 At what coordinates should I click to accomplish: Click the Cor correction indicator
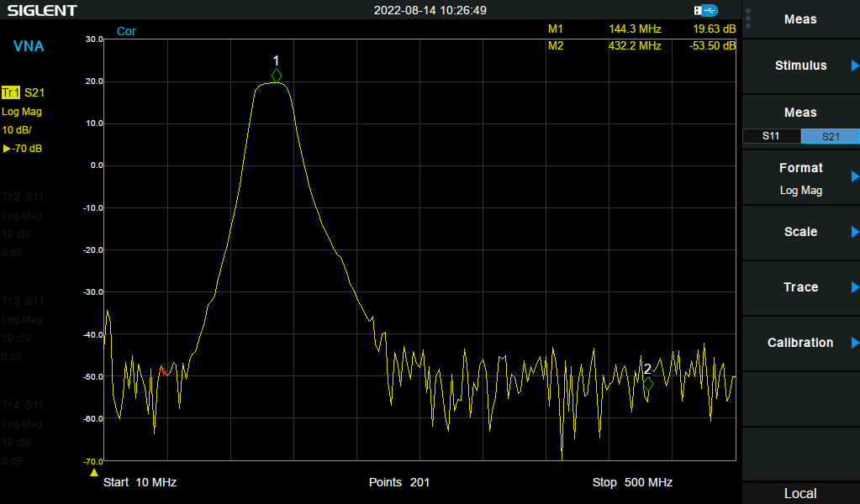coord(126,31)
